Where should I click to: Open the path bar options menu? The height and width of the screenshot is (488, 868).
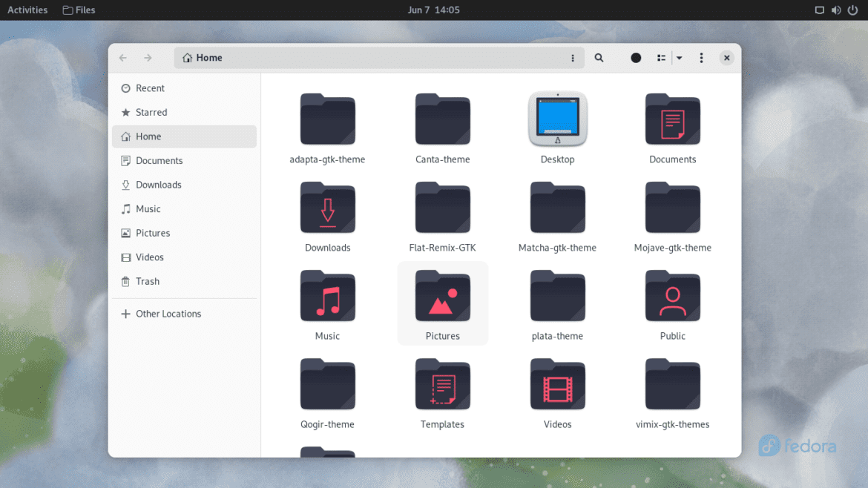click(x=572, y=57)
